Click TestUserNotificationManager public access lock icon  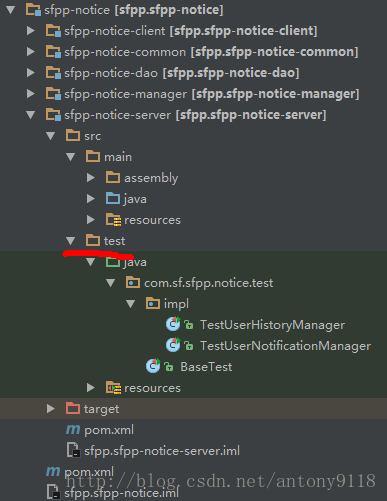pyautogui.click(x=189, y=346)
